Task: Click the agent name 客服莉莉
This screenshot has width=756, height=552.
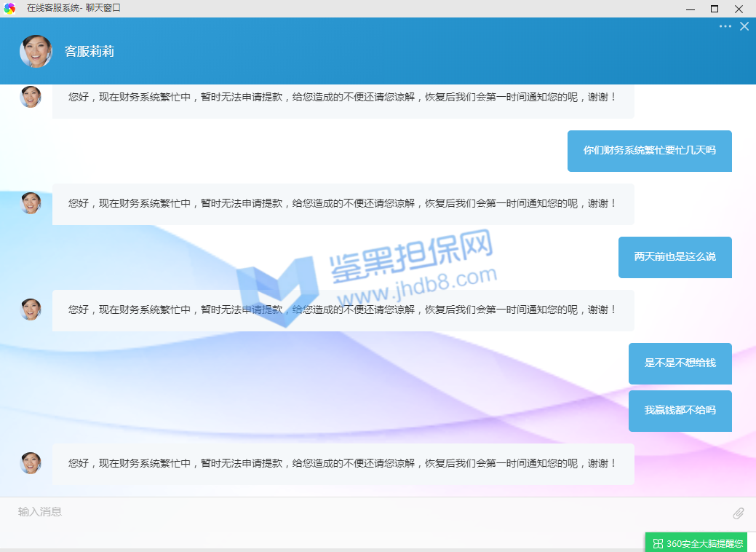Action: pyautogui.click(x=89, y=52)
